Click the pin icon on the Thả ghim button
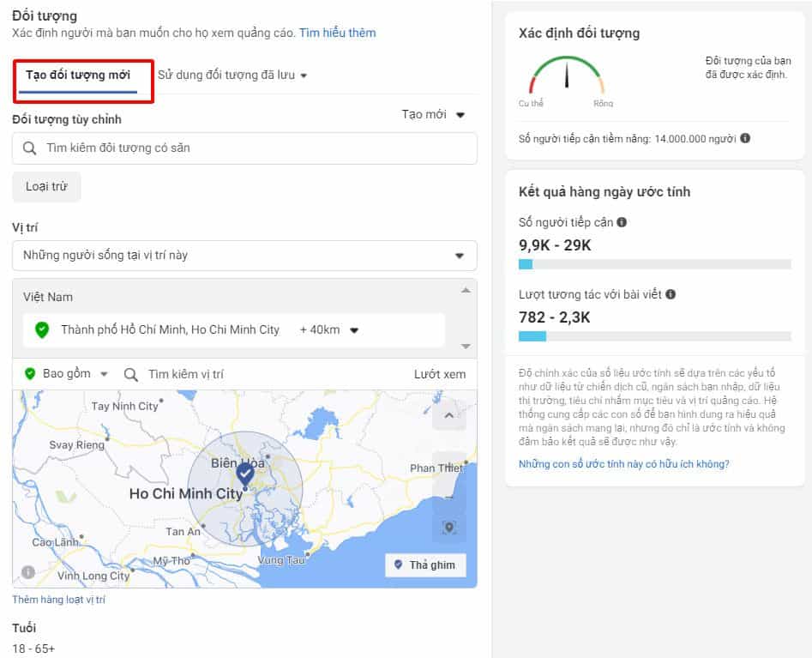This screenshot has height=658, width=812. (399, 564)
